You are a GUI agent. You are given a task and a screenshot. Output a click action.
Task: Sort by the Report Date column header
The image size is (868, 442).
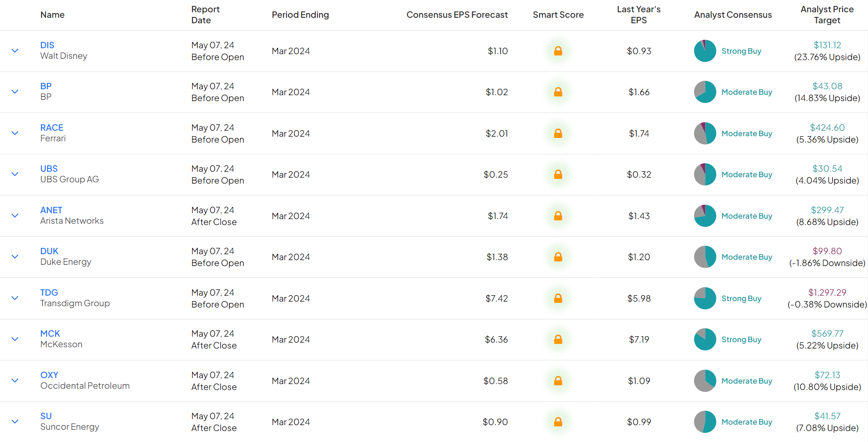(x=205, y=15)
